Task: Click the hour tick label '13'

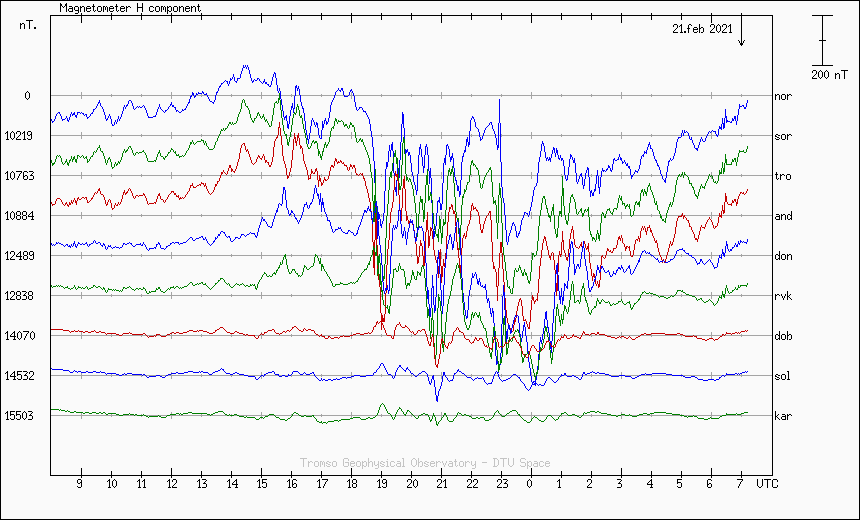Action: (202, 484)
